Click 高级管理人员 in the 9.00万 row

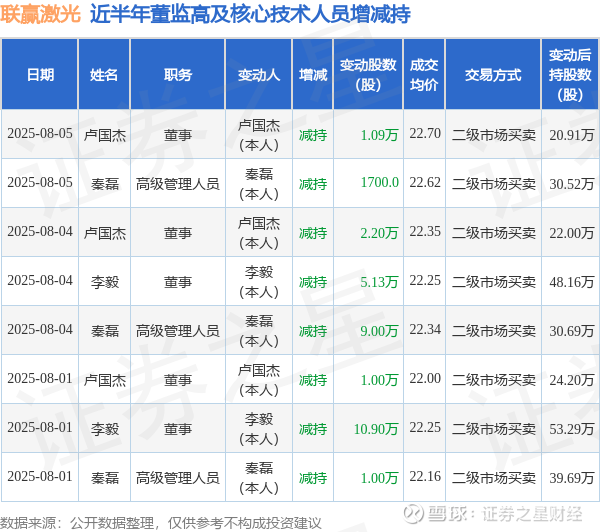tap(178, 331)
